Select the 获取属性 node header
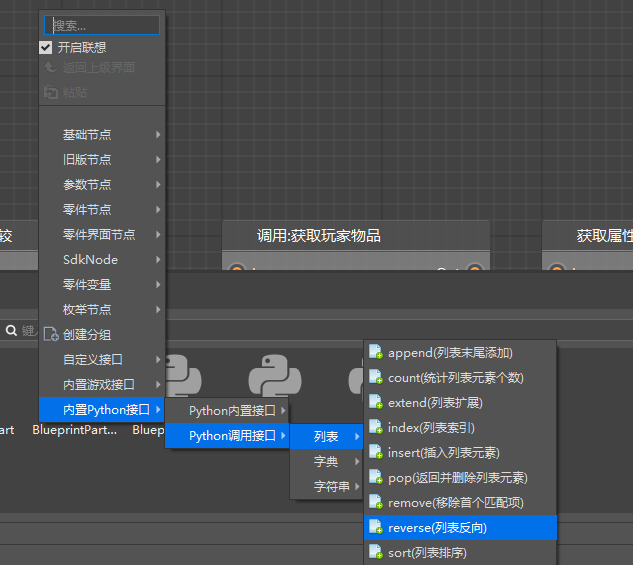Viewport: 633px width, 565px height. click(588, 236)
